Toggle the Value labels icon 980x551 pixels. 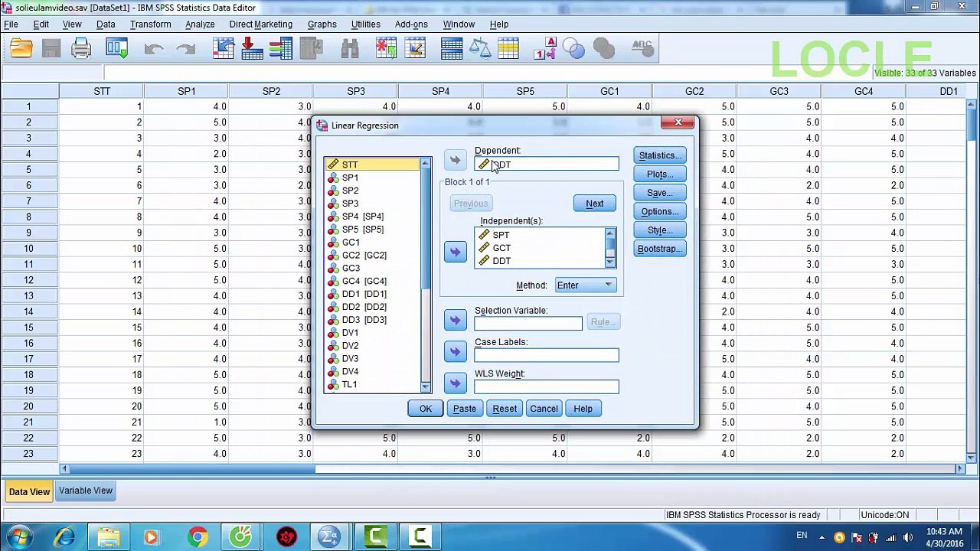click(x=546, y=50)
